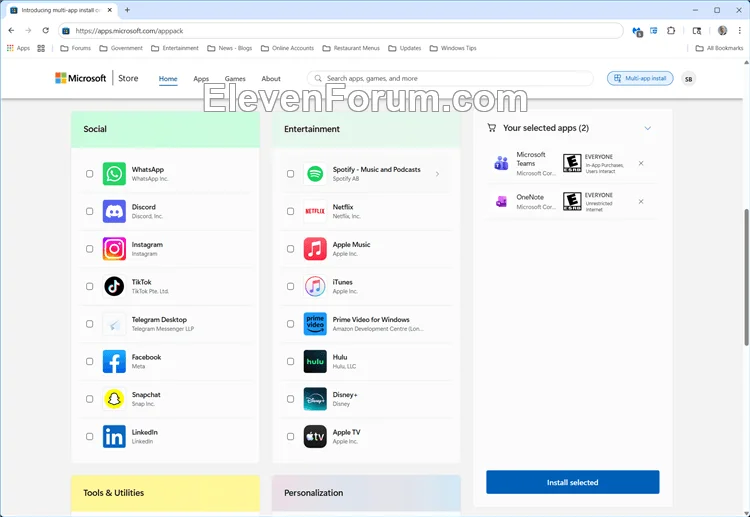Check the Snapchat checkbox
This screenshot has height=517, width=750.
(89, 399)
